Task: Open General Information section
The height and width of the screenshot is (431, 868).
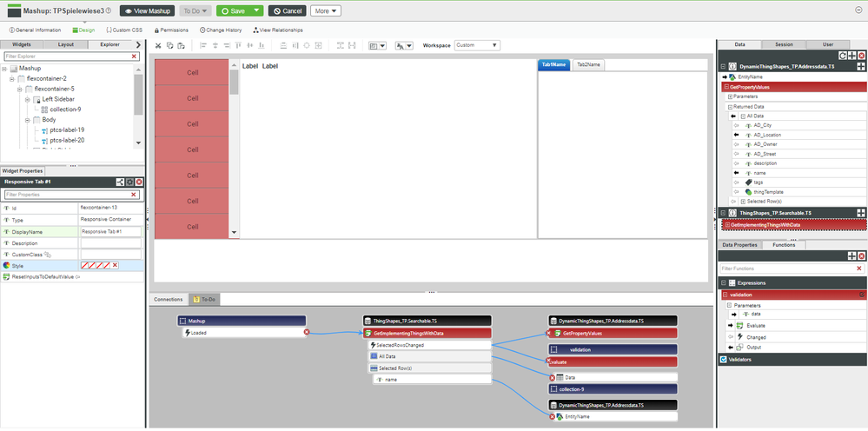Action: point(35,30)
